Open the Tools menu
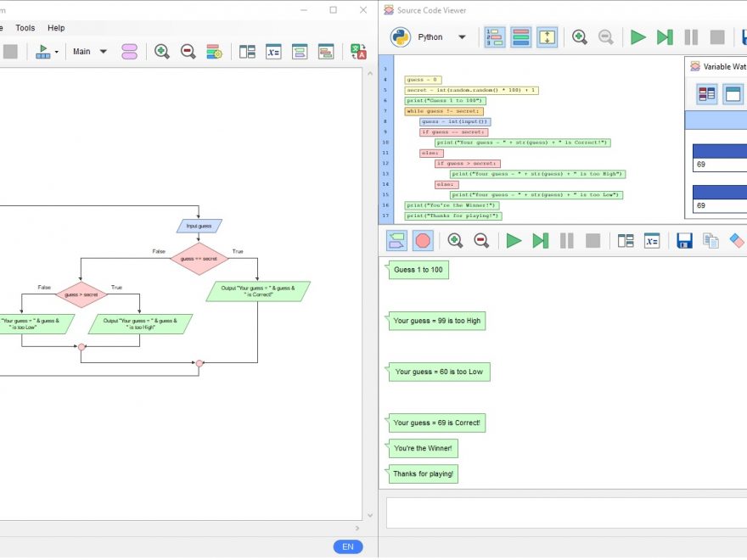This screenshot has width=747, height=560. point(25,28)
